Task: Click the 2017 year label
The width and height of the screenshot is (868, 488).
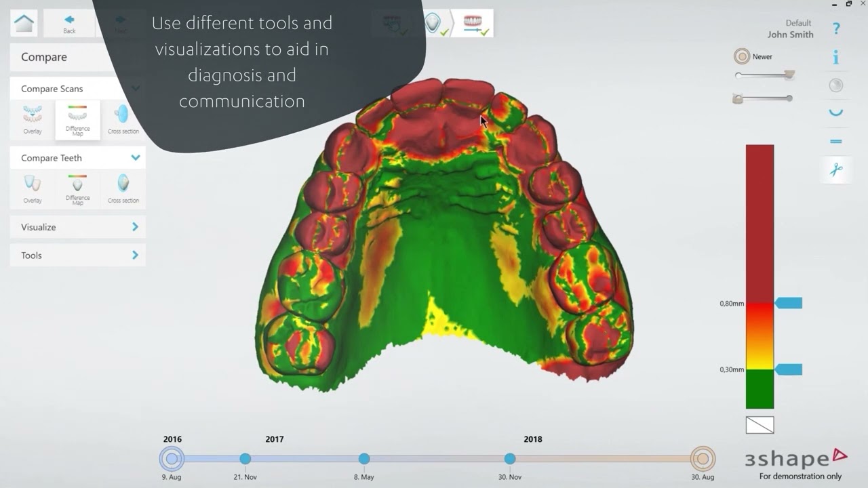Action: point(275,439)
